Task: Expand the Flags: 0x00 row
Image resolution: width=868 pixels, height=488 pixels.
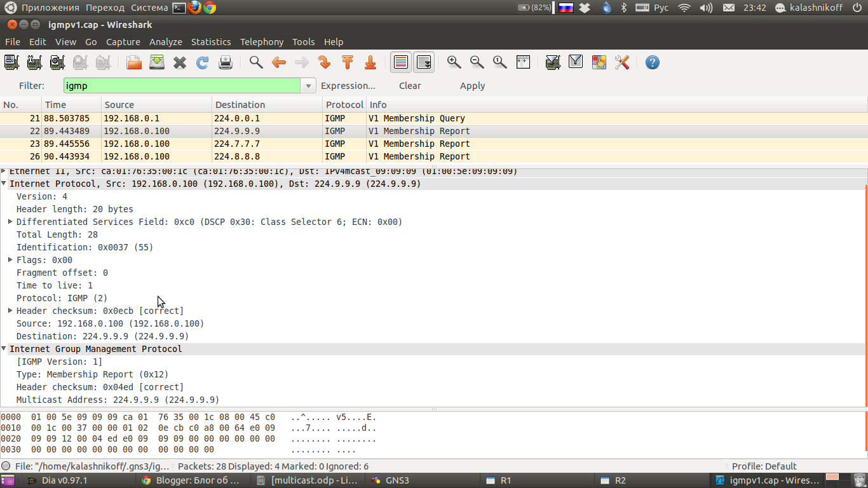Action: click(10, 260)
